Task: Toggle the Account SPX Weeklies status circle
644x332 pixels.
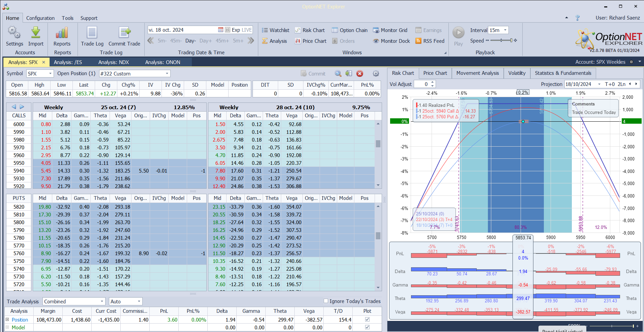Action: (x=631, y=62)
